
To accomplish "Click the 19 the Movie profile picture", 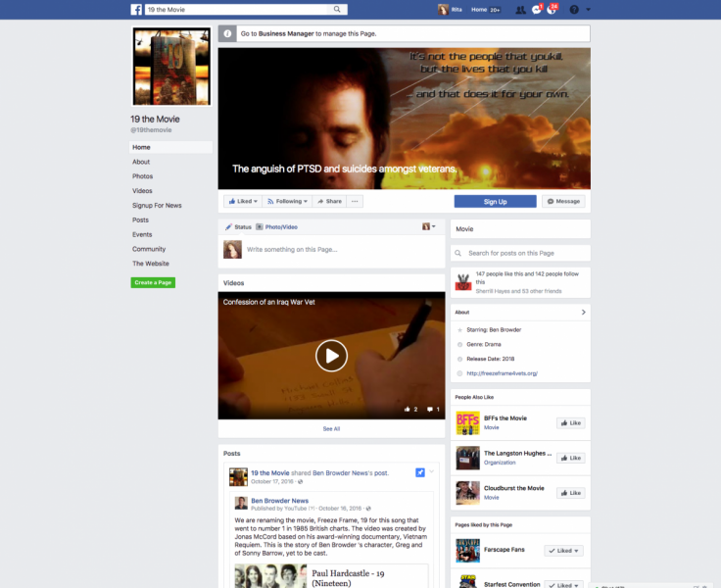I will pyautogui.click(x=171, y=67).
